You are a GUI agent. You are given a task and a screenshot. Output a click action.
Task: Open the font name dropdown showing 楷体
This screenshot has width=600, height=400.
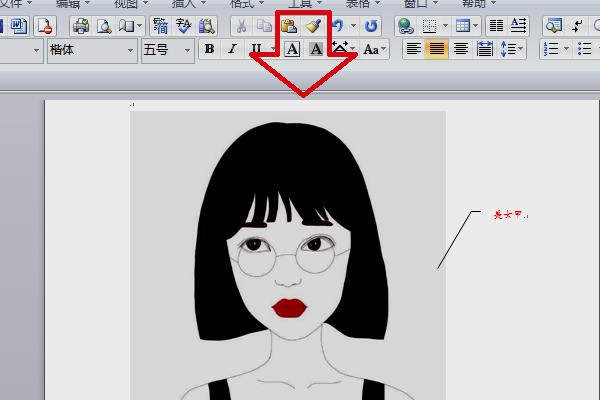point(90,49)
